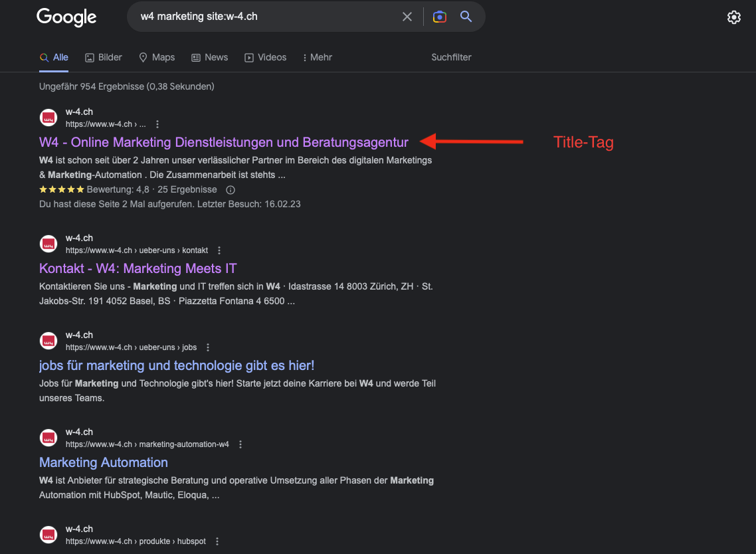
Task: Click the URL 'https://www.w-4.ch › marketing-automation-w4'
Action: point(147,444)
